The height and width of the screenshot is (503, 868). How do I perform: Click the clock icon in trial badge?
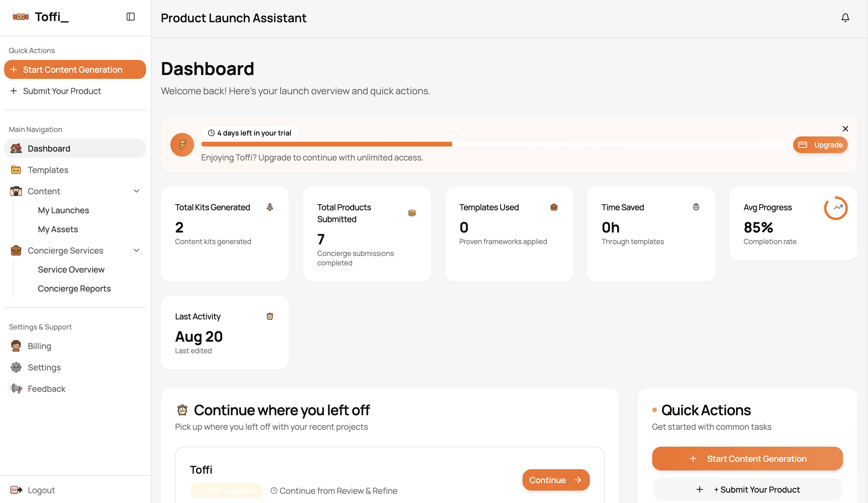coord(211,133)
